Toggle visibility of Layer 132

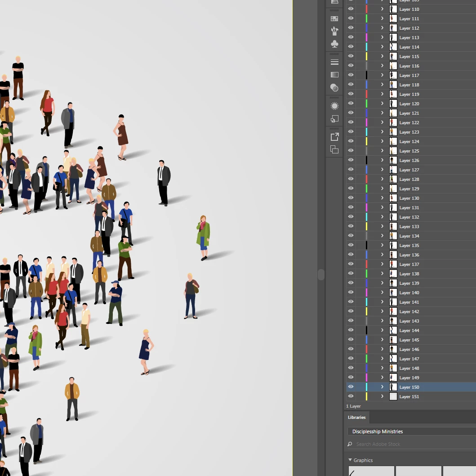[x=351, y=217]
